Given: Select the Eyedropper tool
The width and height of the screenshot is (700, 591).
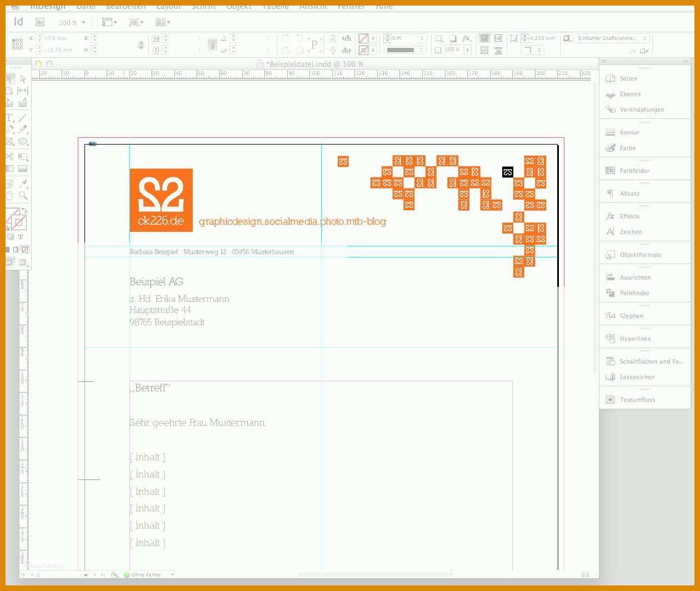Looking at the screenshot, I should [x=23, y=184].
